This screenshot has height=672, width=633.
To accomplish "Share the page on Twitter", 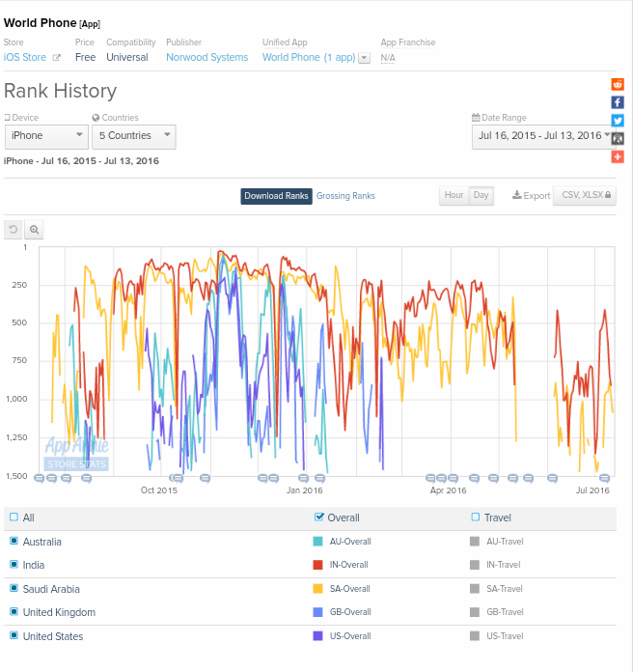I will pos(618,121).
